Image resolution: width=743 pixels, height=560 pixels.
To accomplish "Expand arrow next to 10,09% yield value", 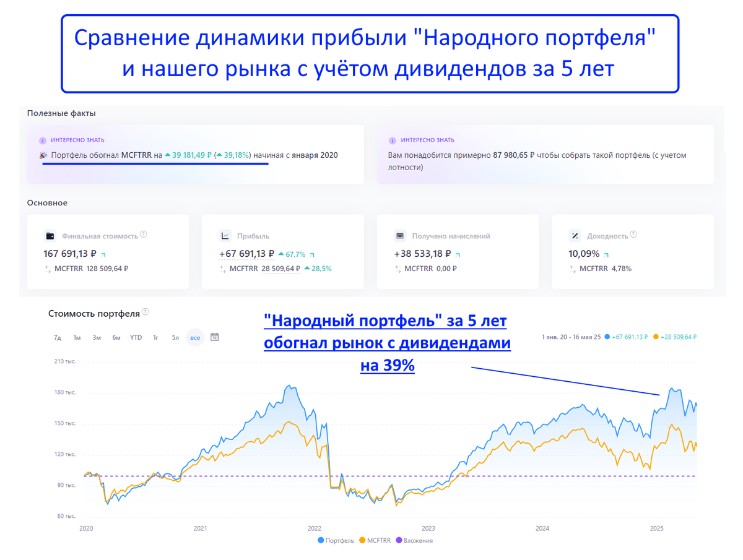I will point(606,254).
